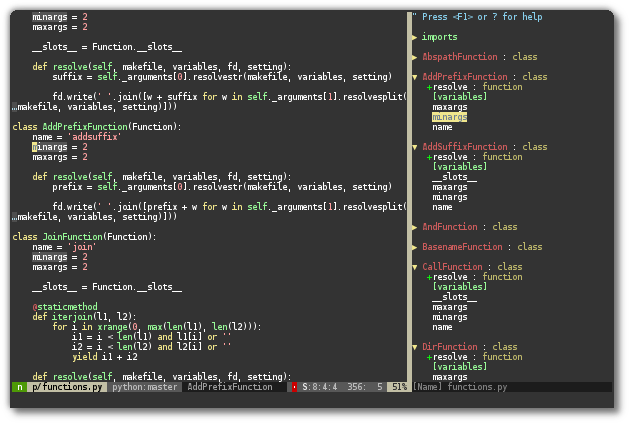Click the S:8:4:4 statusline segment
Viewport: 630px width, 424px height.
[320, 387]
